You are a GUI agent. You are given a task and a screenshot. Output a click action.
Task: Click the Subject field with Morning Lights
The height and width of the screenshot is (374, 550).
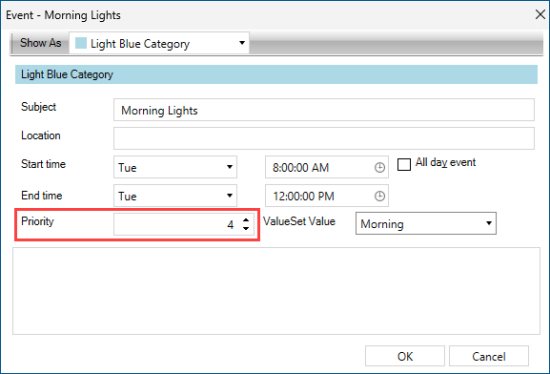(x=324, y=110)
